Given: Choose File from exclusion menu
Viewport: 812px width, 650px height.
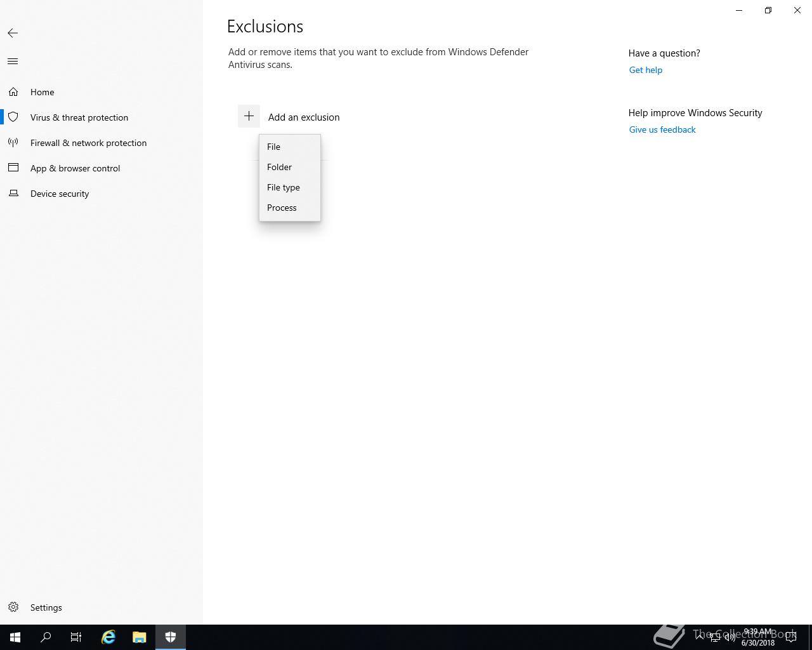Looking at the screenshot, I should [290, 147].
